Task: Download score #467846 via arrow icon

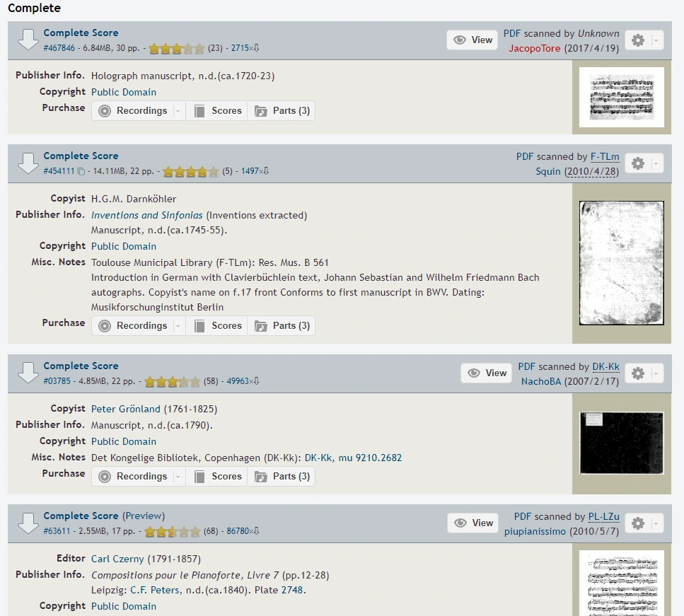Action: coord(28,40)
